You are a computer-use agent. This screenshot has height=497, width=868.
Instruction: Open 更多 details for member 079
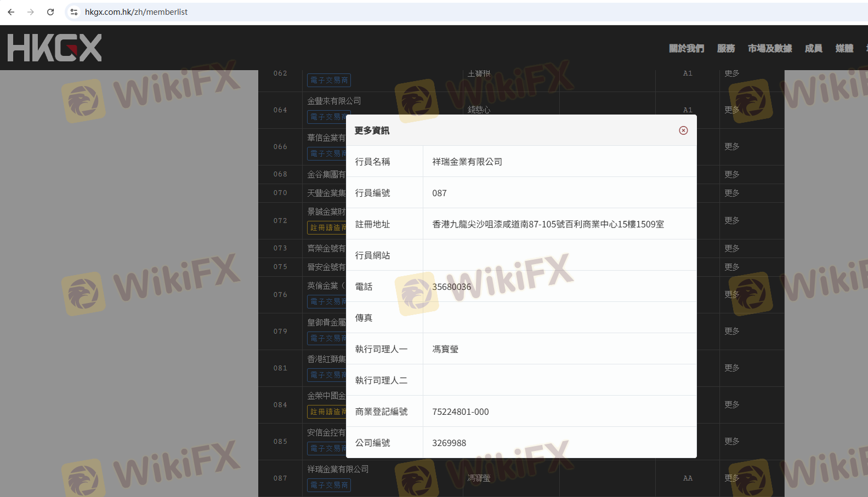[x=731, y=331]
